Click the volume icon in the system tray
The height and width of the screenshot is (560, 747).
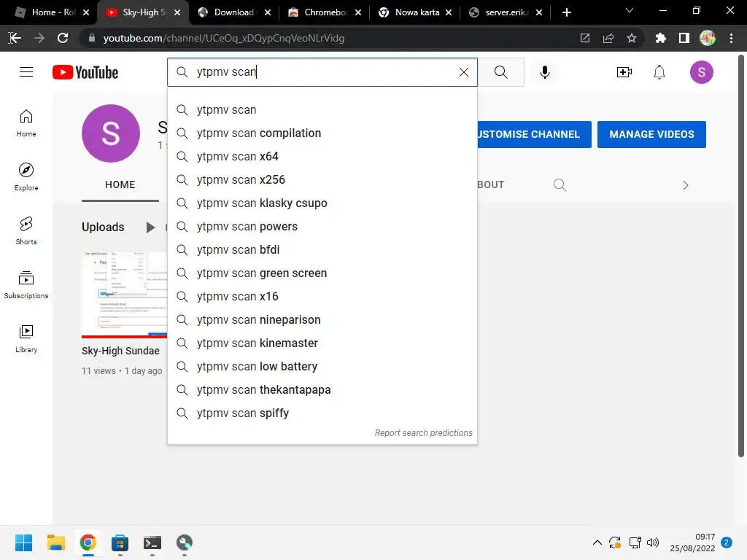(x=653, y=542)
